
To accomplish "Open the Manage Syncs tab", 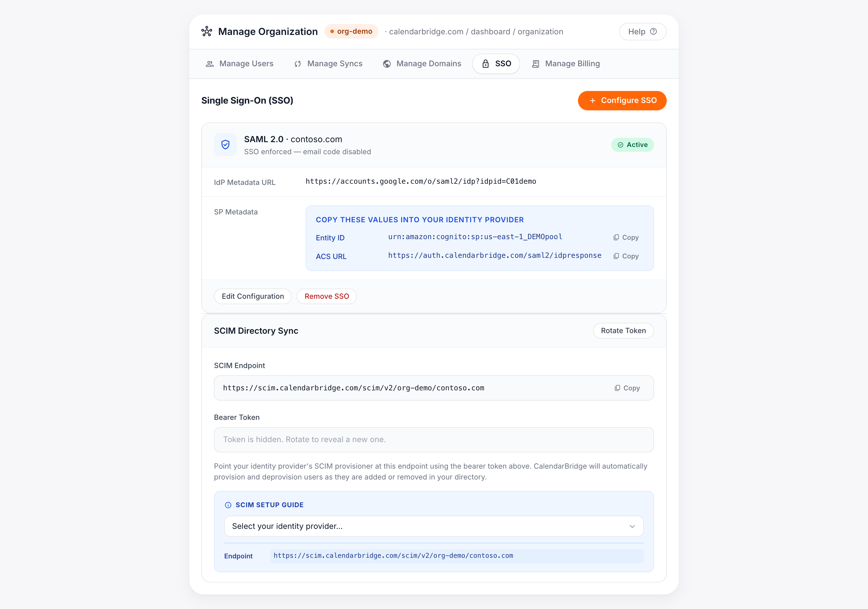I will click(x=328, y=64).
